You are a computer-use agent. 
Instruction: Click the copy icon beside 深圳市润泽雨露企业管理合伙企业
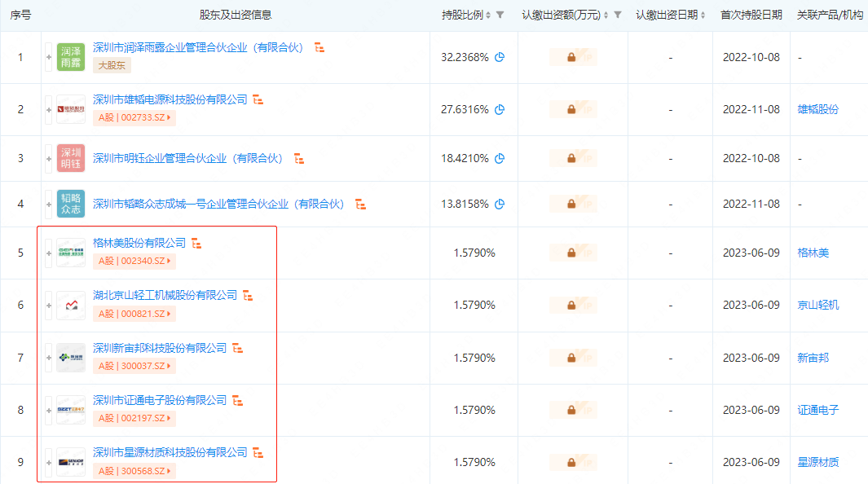319,48
